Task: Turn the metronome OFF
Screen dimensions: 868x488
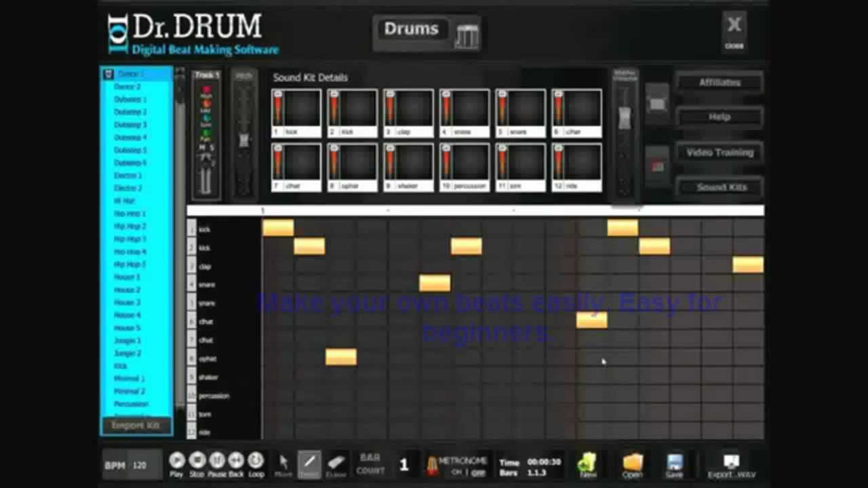Action: point(479,473)
